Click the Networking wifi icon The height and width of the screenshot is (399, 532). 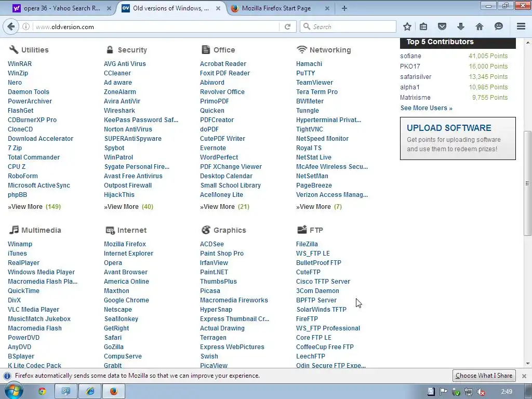coord(302,49)
